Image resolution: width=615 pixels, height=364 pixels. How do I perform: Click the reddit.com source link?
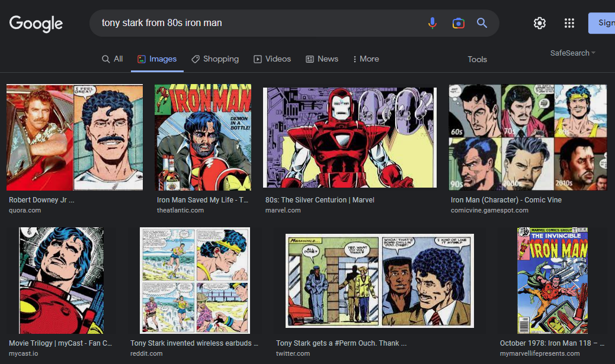[146, 353]
